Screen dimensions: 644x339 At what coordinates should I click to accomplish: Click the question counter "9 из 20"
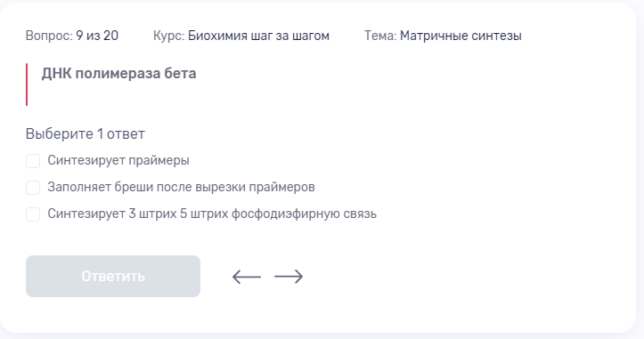pos(97,36)
